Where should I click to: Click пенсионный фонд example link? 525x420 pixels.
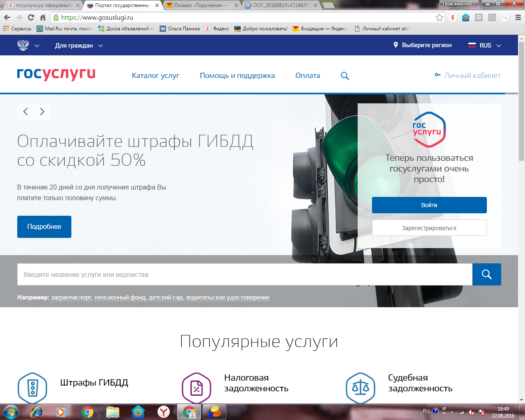pos(120,297)
